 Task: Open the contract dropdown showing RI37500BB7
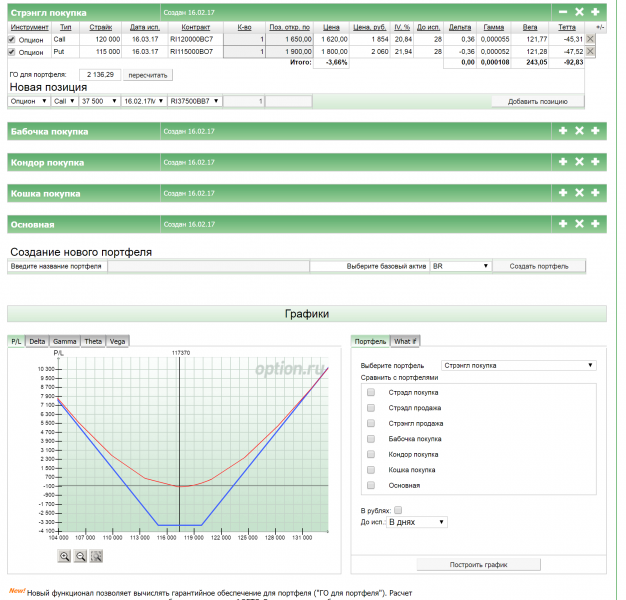pos(195,101)
